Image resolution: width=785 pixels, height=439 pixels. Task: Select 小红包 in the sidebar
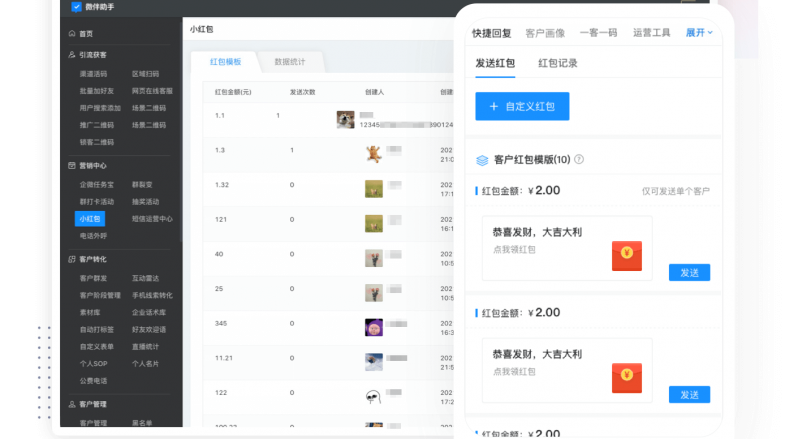tap(89, 218)
